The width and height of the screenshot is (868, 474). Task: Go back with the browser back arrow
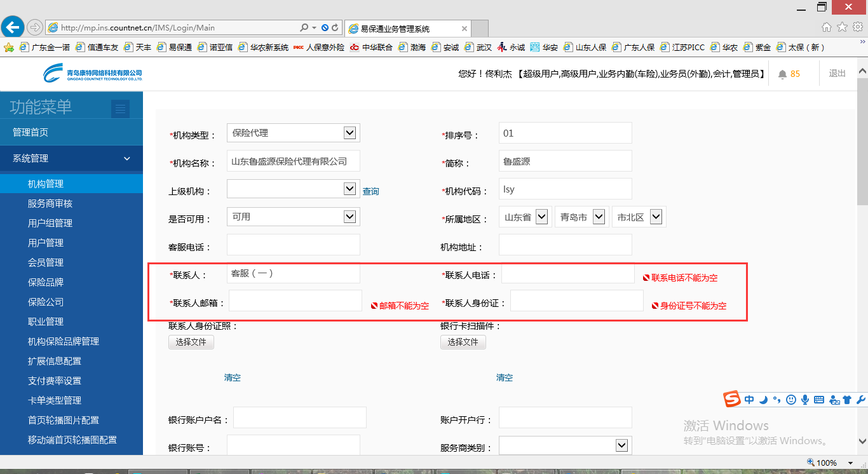pyautogui.click(x=13, y=27)
